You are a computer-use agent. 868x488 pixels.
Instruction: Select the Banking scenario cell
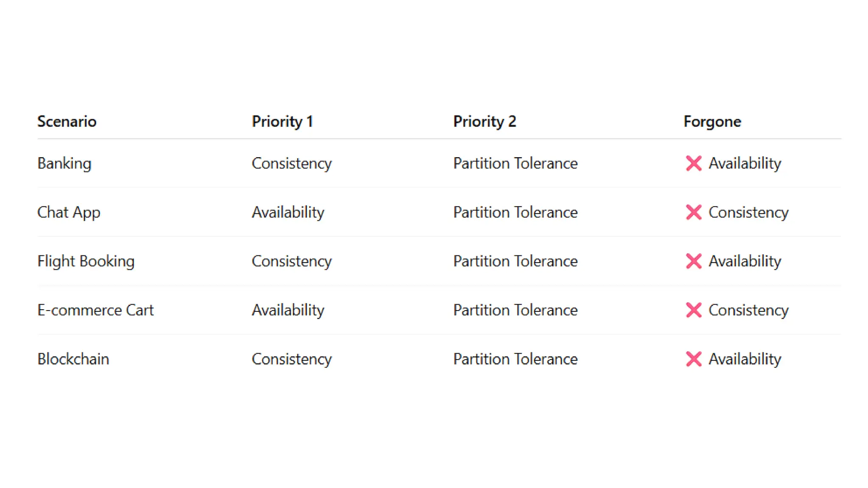[x=64, y=164]
